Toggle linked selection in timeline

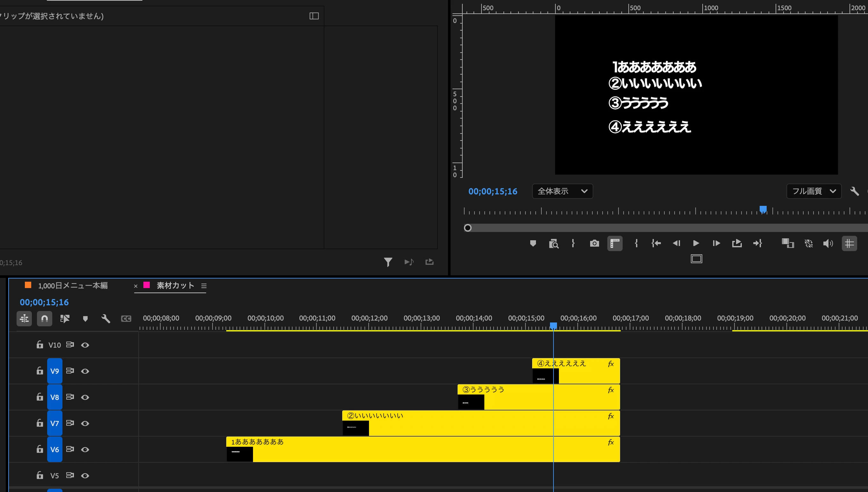tap(65, 318)
